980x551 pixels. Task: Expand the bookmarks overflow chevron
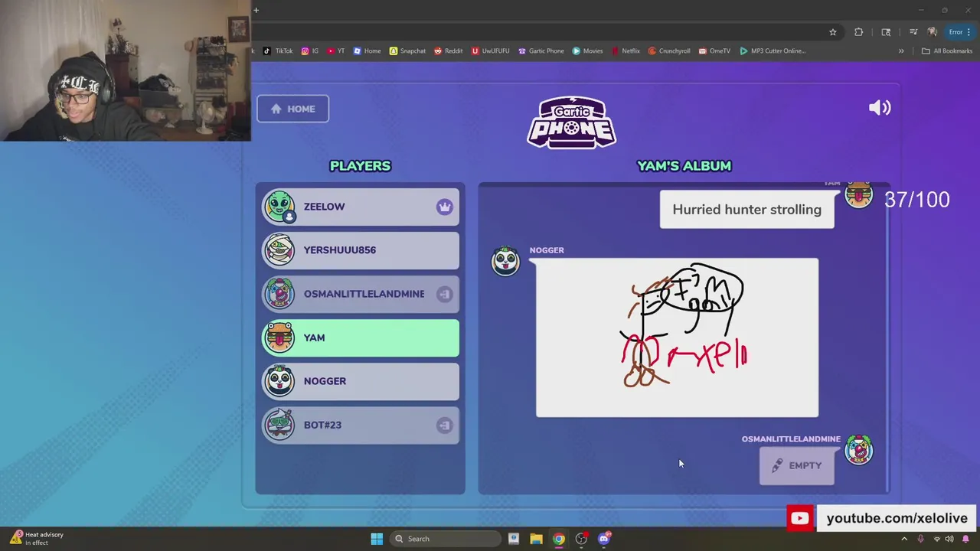901,51
